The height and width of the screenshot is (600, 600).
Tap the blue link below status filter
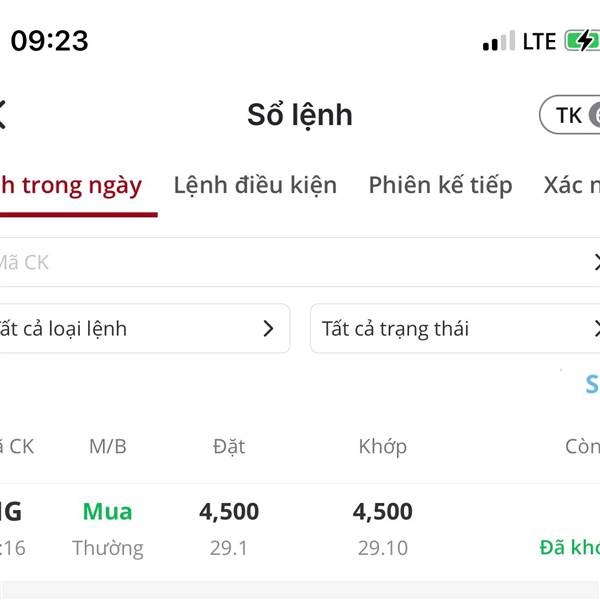point(592,384)
